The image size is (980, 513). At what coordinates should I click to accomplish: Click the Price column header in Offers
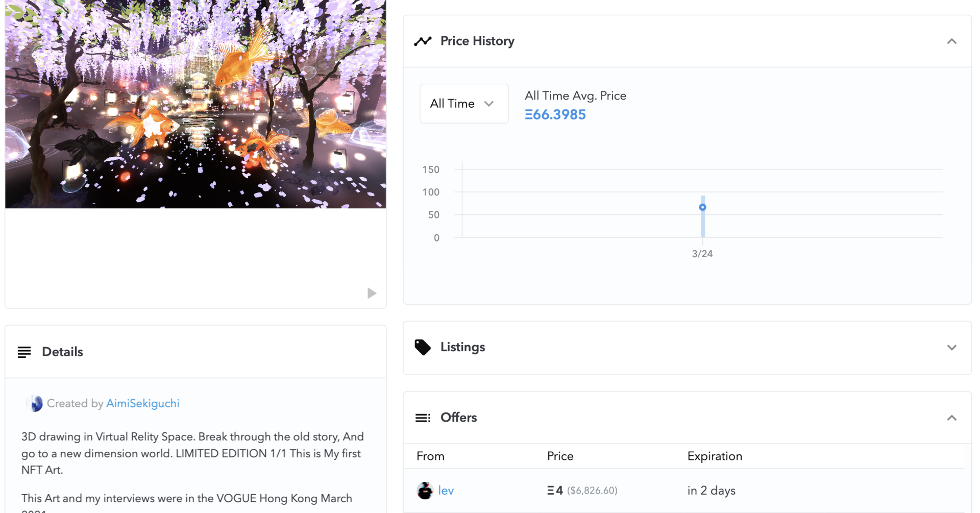pos(560,456)
